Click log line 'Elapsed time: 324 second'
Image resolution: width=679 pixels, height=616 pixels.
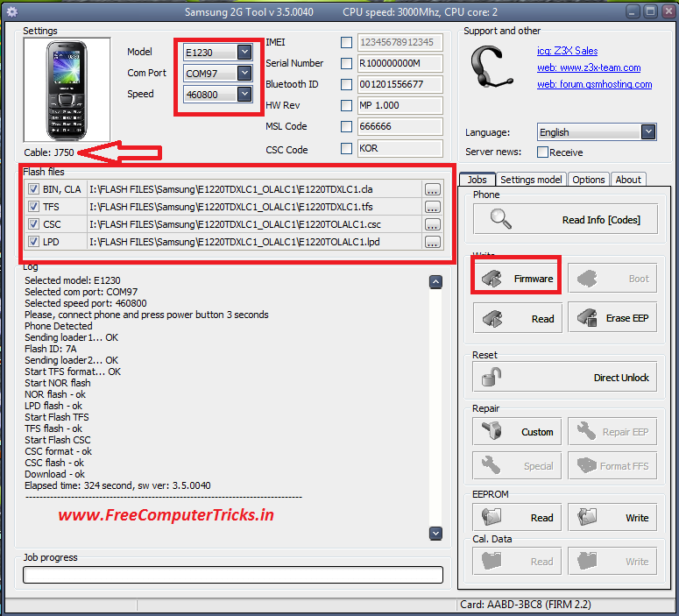point(117,485)
